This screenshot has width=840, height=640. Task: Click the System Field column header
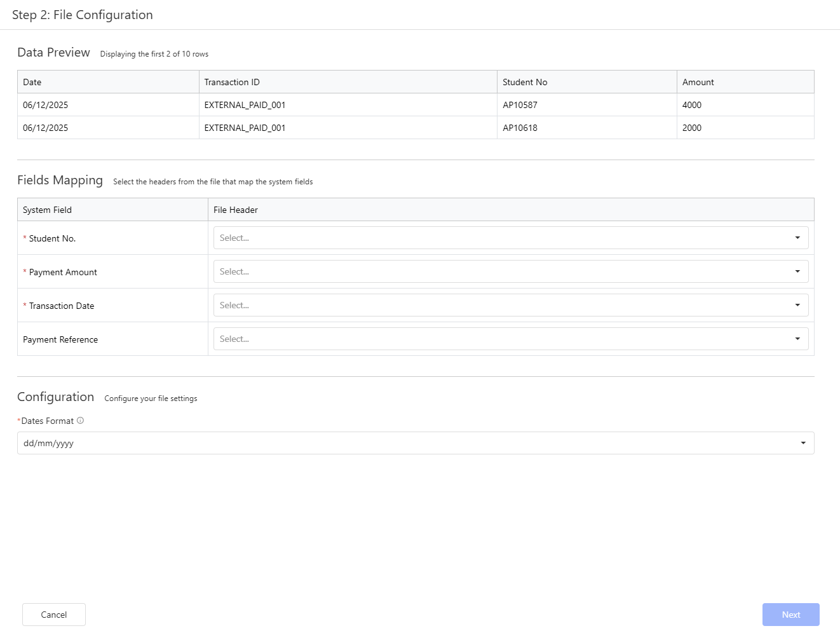click(48, 210)
